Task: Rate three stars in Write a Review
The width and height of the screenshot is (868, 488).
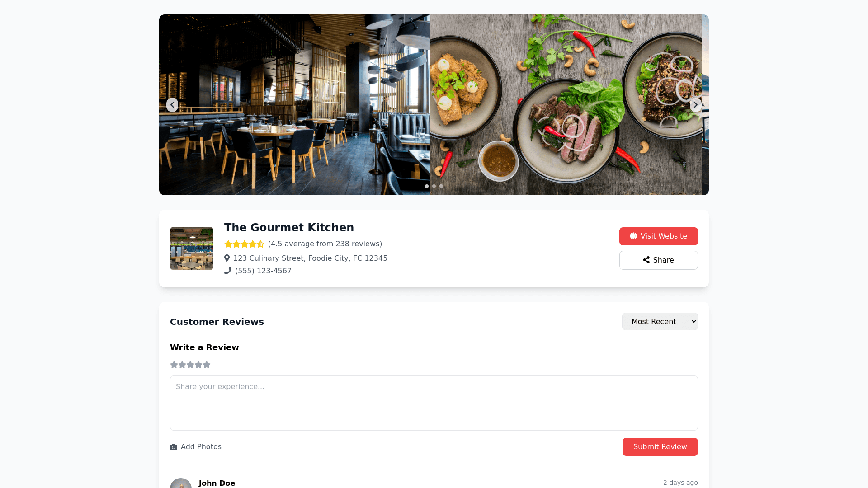Action: [190, 365]
